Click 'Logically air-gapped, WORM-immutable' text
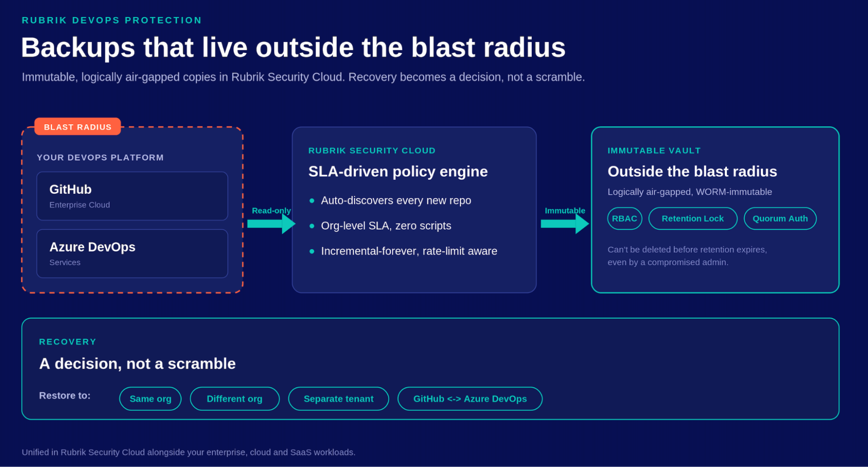This screenshot has height=467, width=868. (690, 192)
